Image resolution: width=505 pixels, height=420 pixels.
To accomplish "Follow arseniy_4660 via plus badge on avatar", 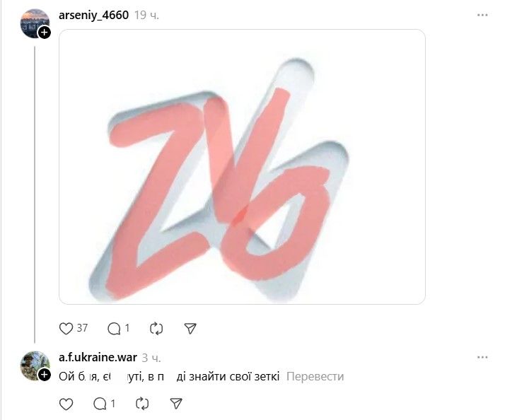I will tap(45, 33).
